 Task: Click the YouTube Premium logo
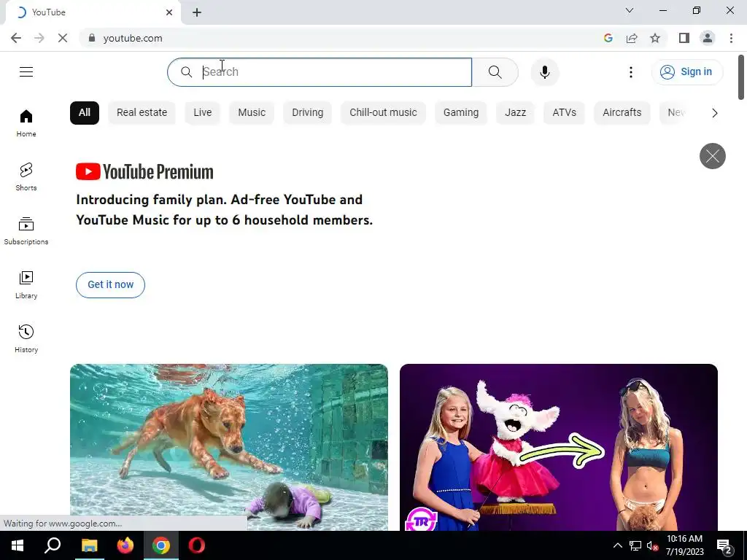tap(144, 172)
